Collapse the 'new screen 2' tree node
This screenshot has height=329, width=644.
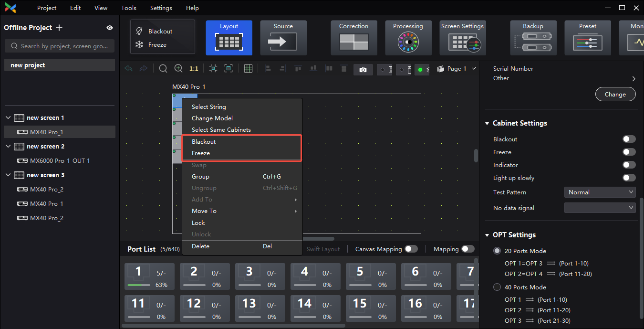pos(8,146)
